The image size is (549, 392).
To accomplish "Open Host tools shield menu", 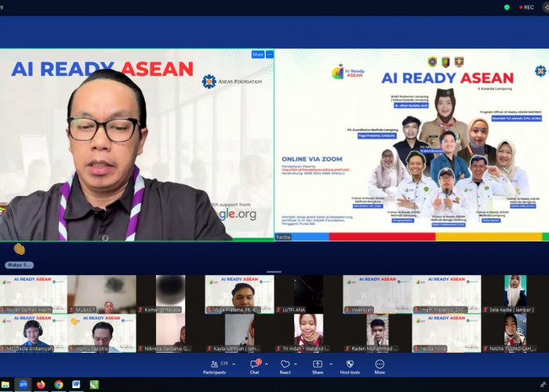I will tap(349, 365).
